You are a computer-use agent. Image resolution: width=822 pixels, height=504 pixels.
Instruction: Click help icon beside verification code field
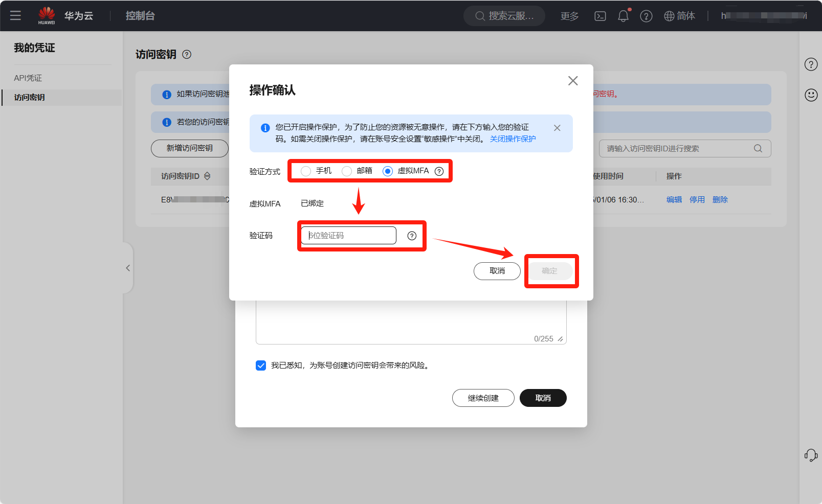(412, 236)
